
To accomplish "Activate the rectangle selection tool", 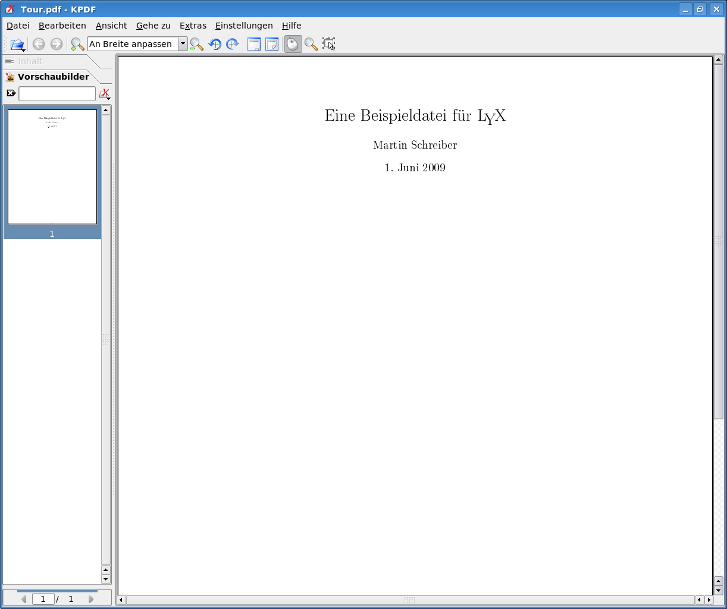I will (328, 44).
